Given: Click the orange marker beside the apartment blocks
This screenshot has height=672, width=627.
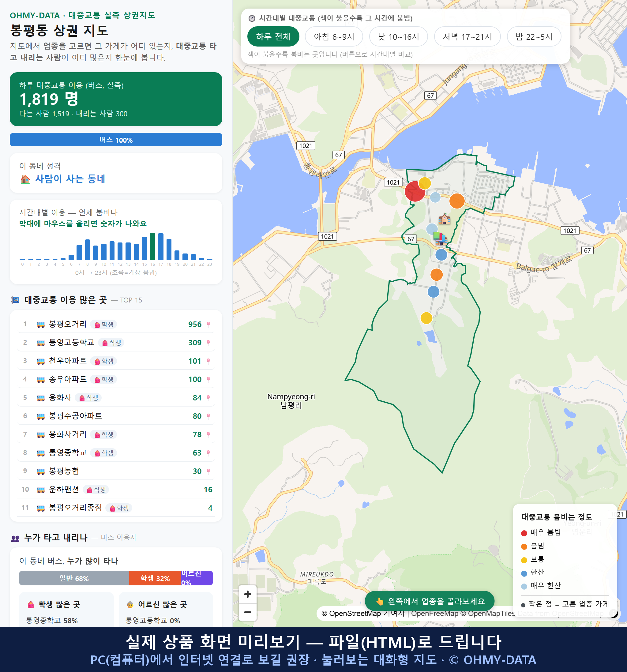Looking at the screenshot, I should coord(457,201).
